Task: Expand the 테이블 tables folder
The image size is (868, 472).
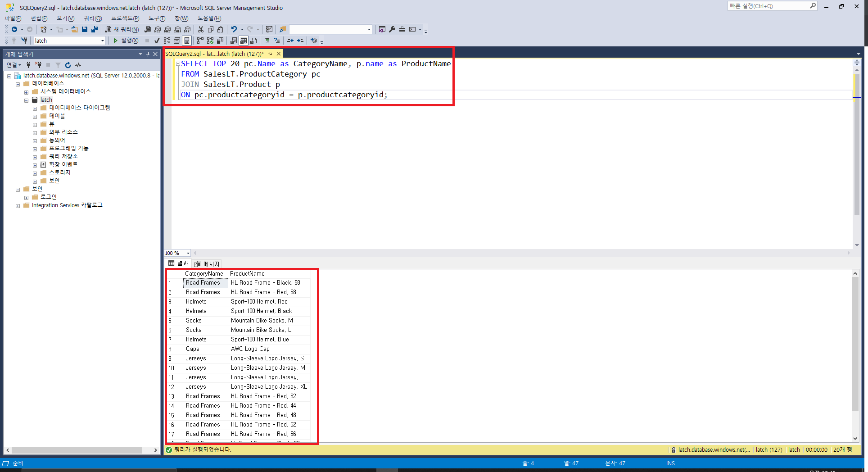Action: pos(35,117)
